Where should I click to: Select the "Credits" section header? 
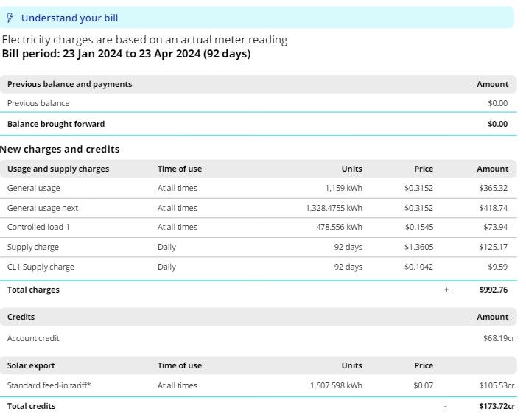21,317
